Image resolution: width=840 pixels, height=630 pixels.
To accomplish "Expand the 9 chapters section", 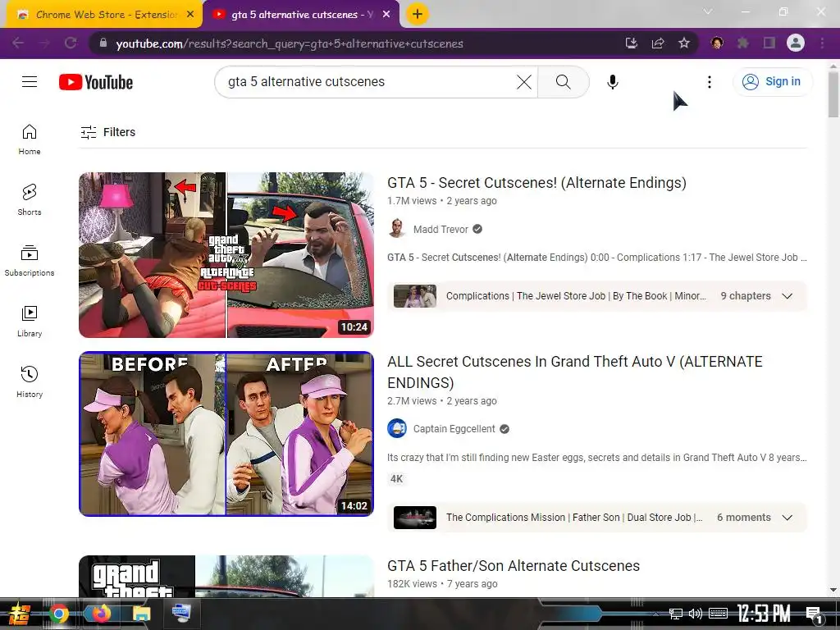I will pyautogui.click(x=756, y=295).
